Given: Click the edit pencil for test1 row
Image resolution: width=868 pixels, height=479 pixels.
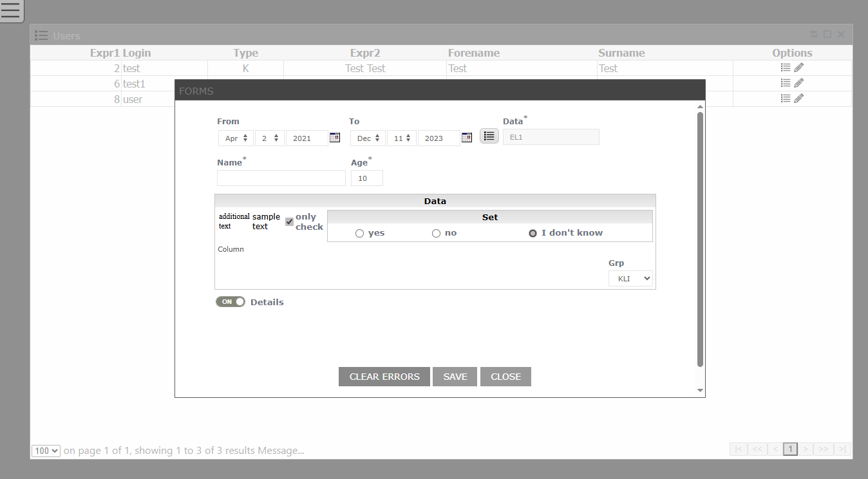Looking at the screenshot, I should pyautogui.click(x=799, y=83).
